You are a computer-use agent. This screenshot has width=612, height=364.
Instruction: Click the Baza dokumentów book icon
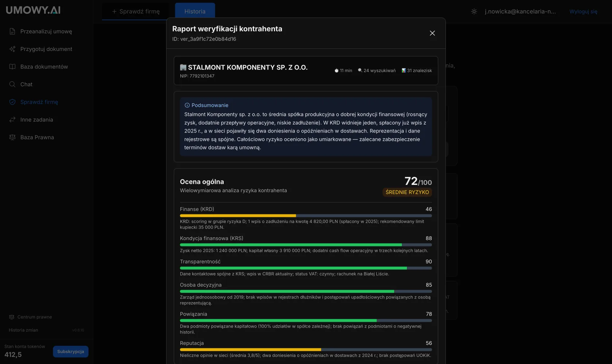tap(12, 67)
